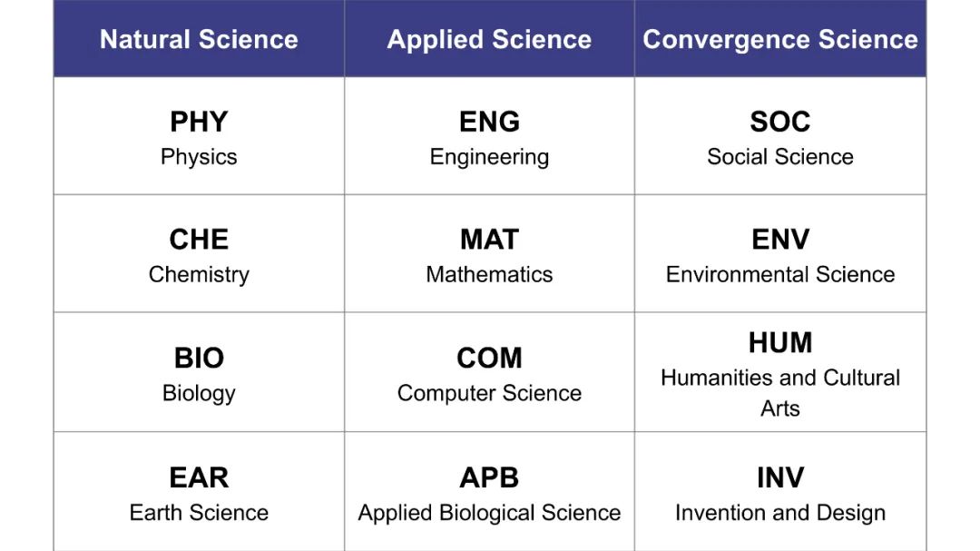Screen dimensions: 980x551
Task: Click the APB abbreviation
Action: (489, 477)
